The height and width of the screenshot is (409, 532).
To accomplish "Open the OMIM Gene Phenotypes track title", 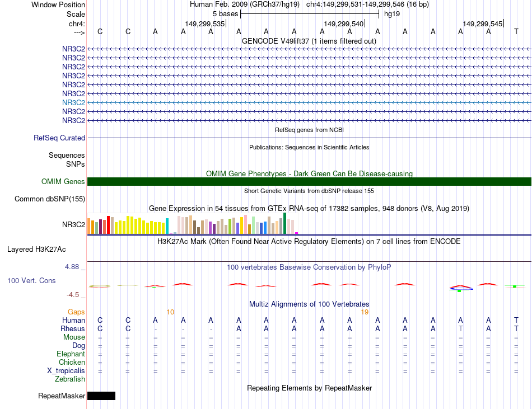I will [309, 173].
